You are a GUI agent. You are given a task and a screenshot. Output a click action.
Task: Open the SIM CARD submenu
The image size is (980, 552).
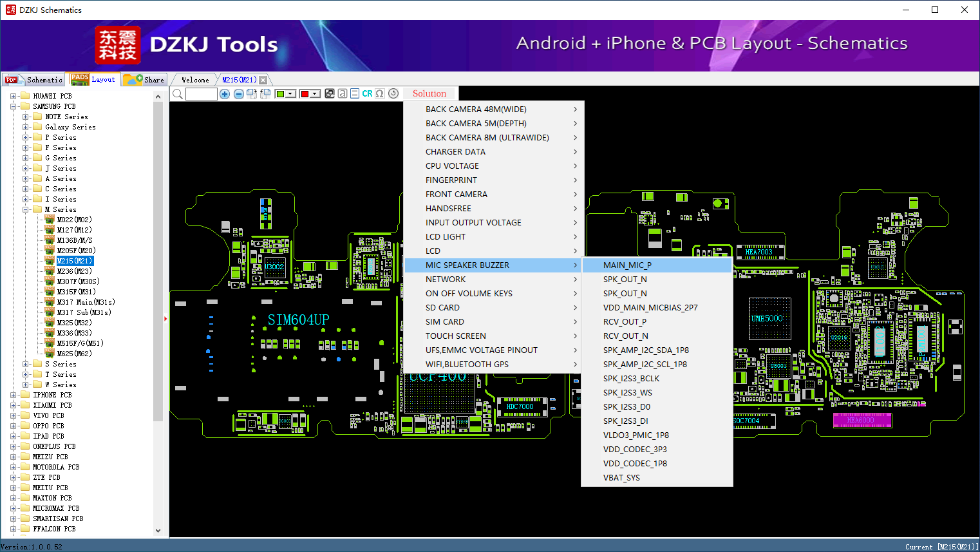click(x=494, y=322)
